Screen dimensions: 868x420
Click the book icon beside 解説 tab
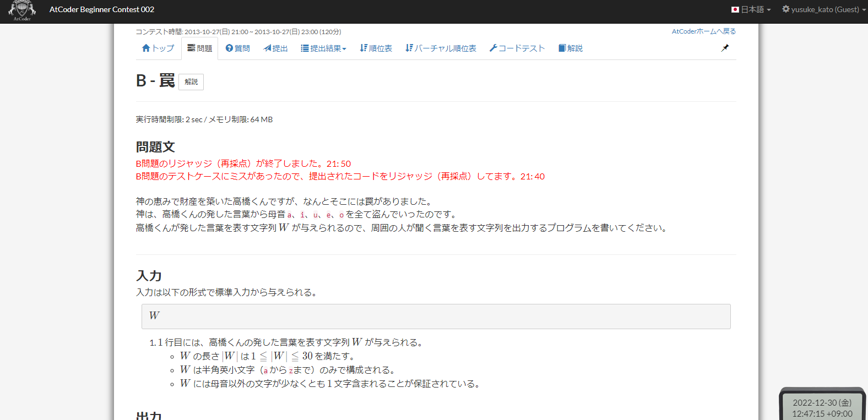click(x=562, y=48)
